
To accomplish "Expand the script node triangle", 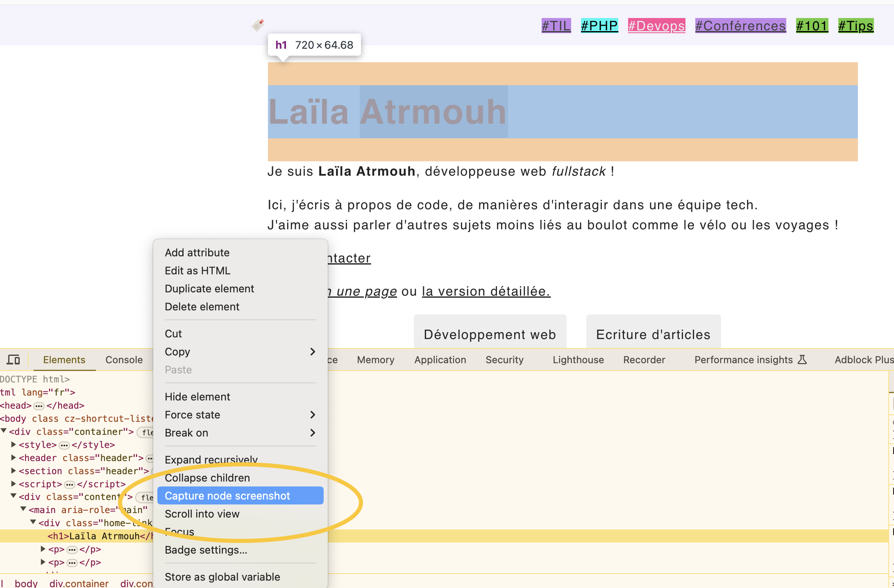I will point(14,484).
